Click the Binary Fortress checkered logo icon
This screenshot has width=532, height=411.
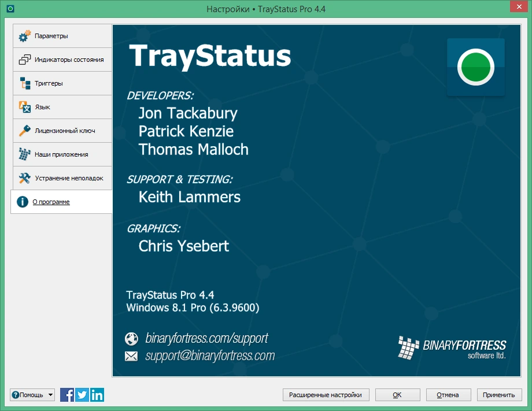pyautogui.click(x=408, y=347)
